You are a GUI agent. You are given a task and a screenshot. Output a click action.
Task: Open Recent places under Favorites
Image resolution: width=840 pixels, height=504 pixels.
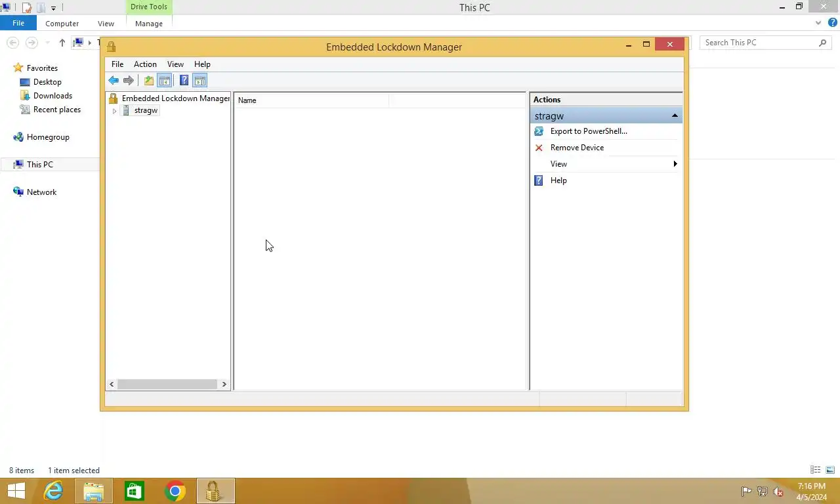[57, 110]
